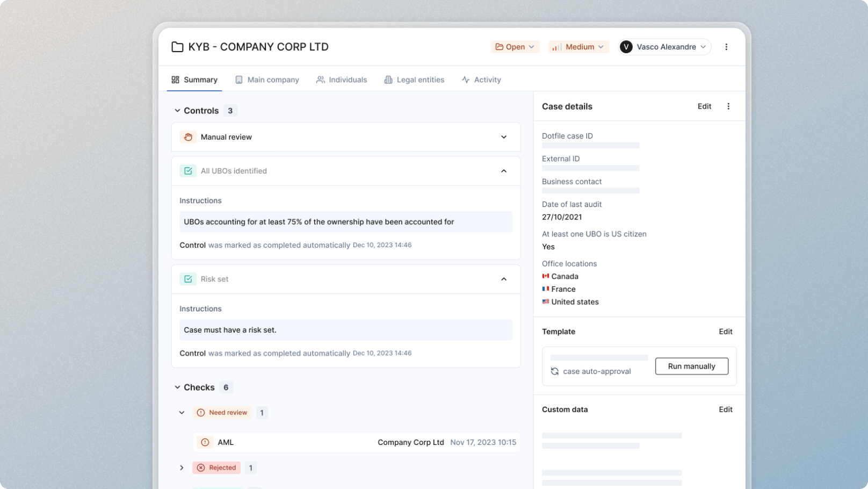Collapse the Risk set control

504,279
